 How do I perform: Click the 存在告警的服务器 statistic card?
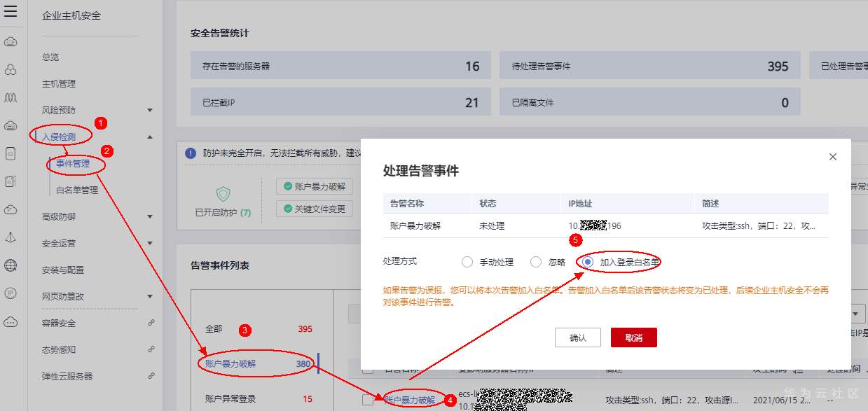340,66
